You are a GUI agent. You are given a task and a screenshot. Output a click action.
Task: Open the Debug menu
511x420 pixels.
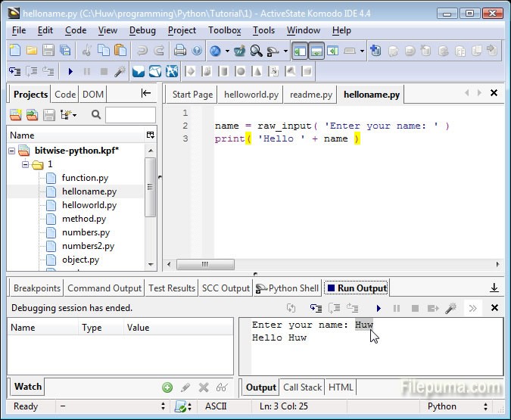point(142,30)
